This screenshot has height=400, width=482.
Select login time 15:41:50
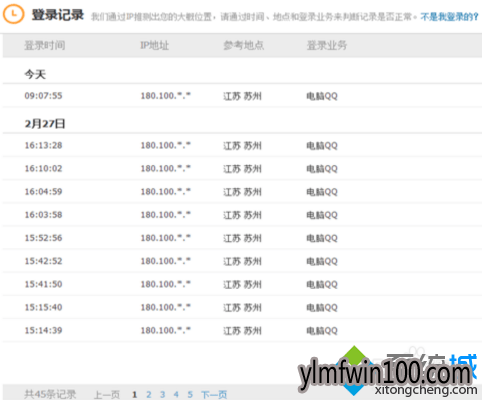coord(43,284)
